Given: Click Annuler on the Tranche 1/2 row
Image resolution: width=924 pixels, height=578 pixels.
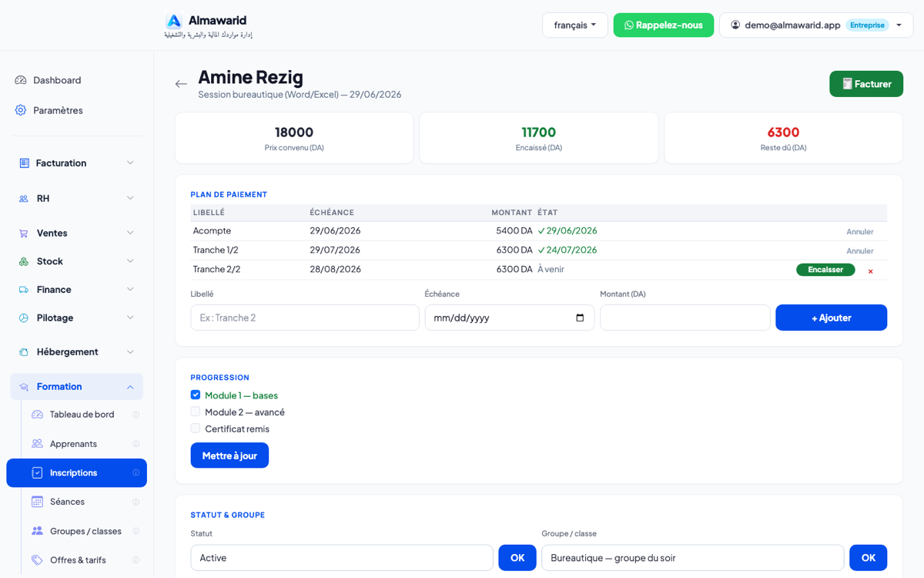Looking at the screenshot, I should (860, 251).
